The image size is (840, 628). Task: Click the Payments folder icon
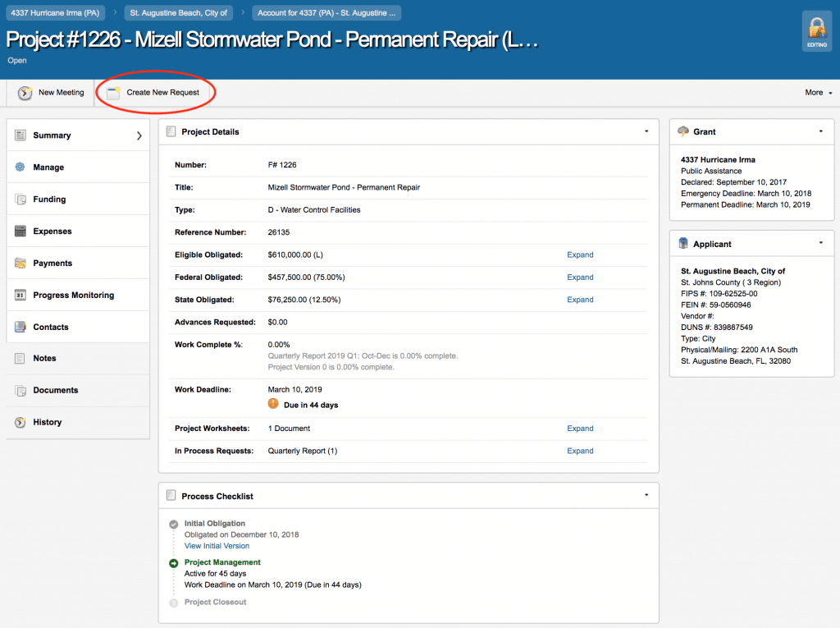(21, 264)
